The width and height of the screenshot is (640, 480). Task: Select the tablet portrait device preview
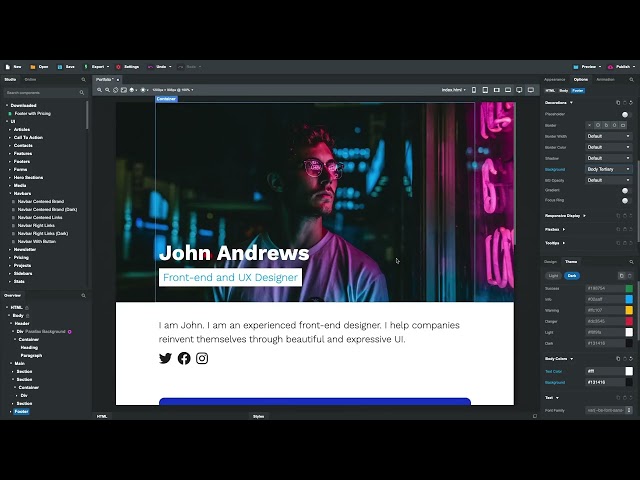point(485,90)
